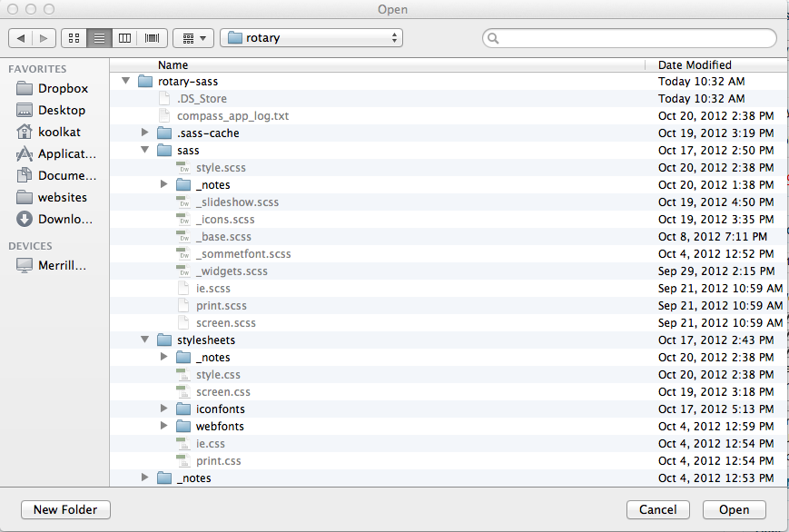Switch to Cover Flow view

152,38
